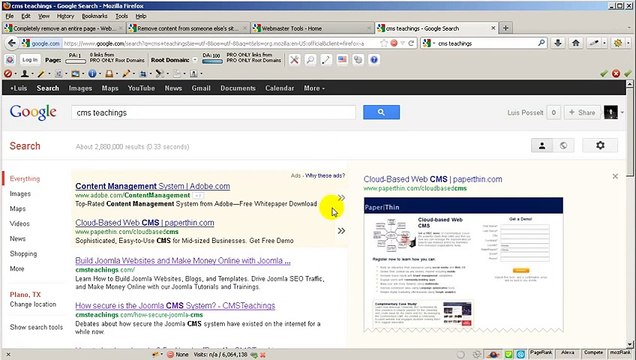This screenshot has width=636, height=360.
Task: Open the Tools menu
Action: point(122,16)
